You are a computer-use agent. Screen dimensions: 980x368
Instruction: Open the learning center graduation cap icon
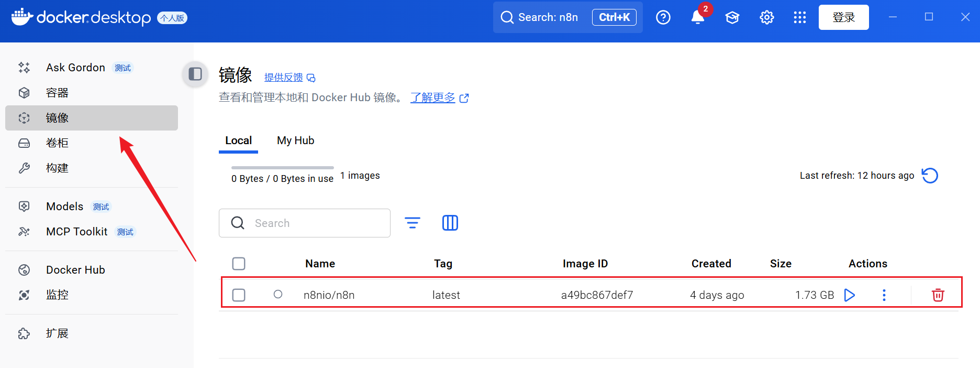[x=732, y=17]
